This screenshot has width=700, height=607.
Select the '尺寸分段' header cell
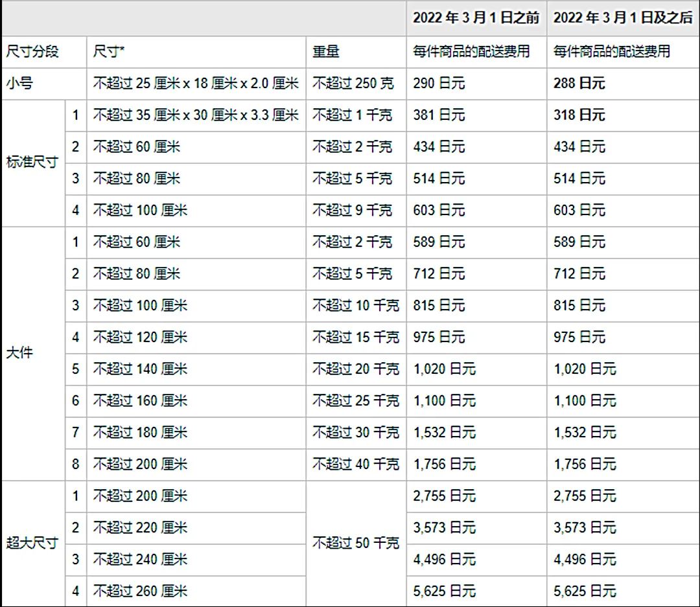point(44,52)
